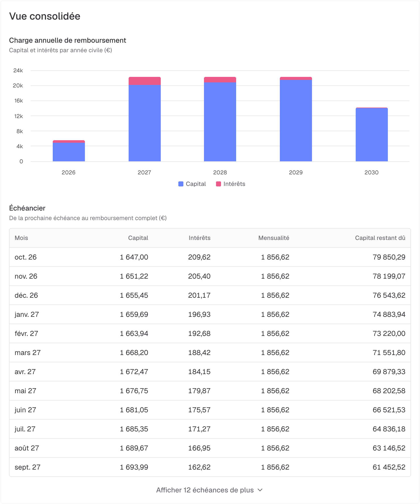
Task: Click the 'Mois' column header
Action: click(21, 238)
